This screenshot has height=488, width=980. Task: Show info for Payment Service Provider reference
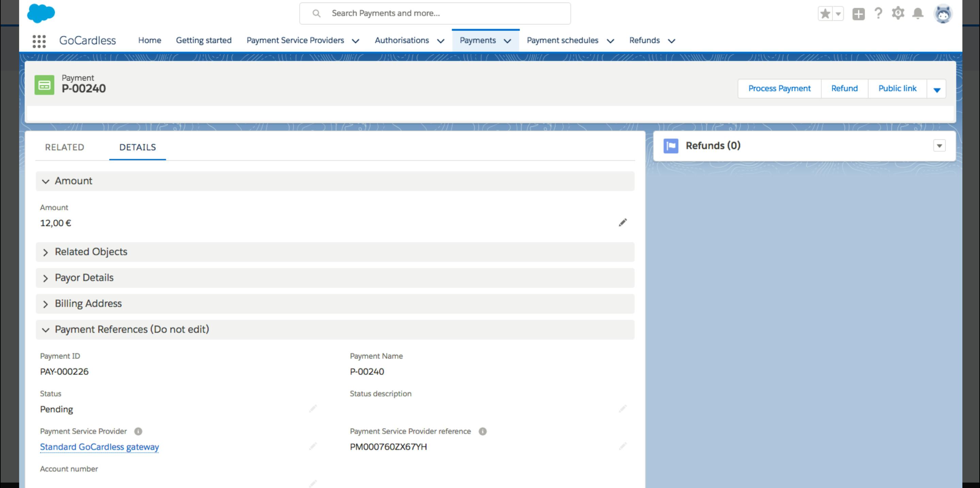(x=483, y=431)
